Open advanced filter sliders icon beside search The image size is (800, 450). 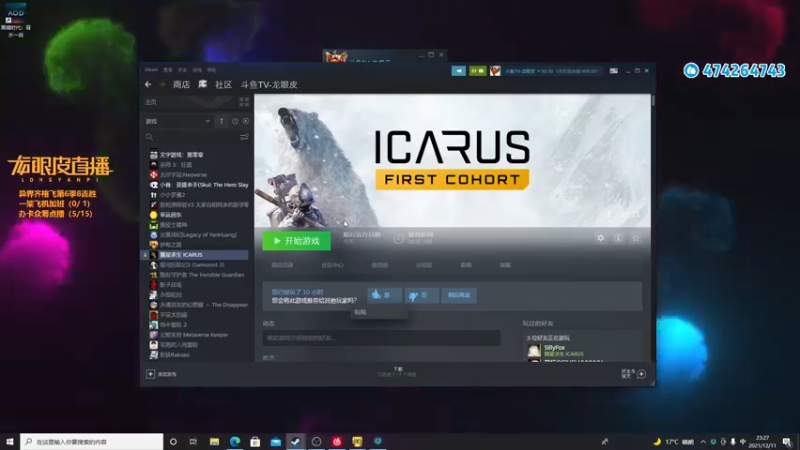click(x=244, y=137)
